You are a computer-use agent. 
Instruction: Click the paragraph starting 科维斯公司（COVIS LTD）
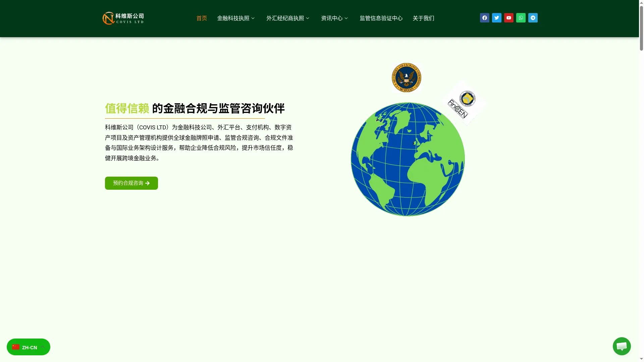point(199,143)
